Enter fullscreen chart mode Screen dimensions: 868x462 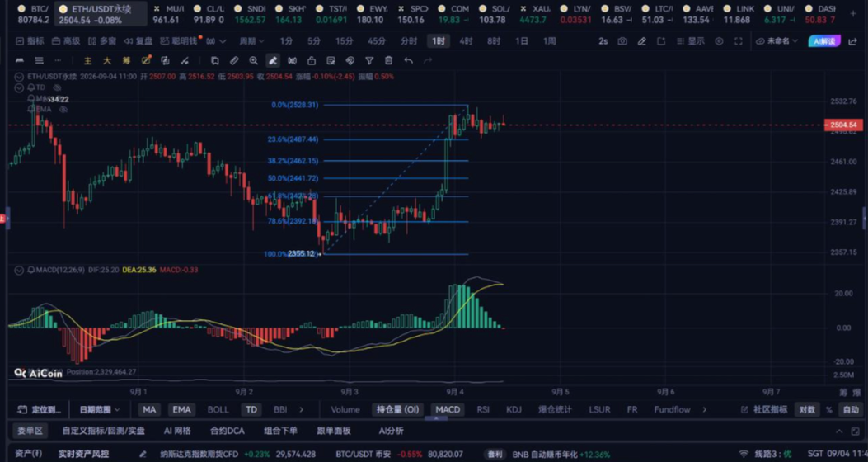[738, 41]
